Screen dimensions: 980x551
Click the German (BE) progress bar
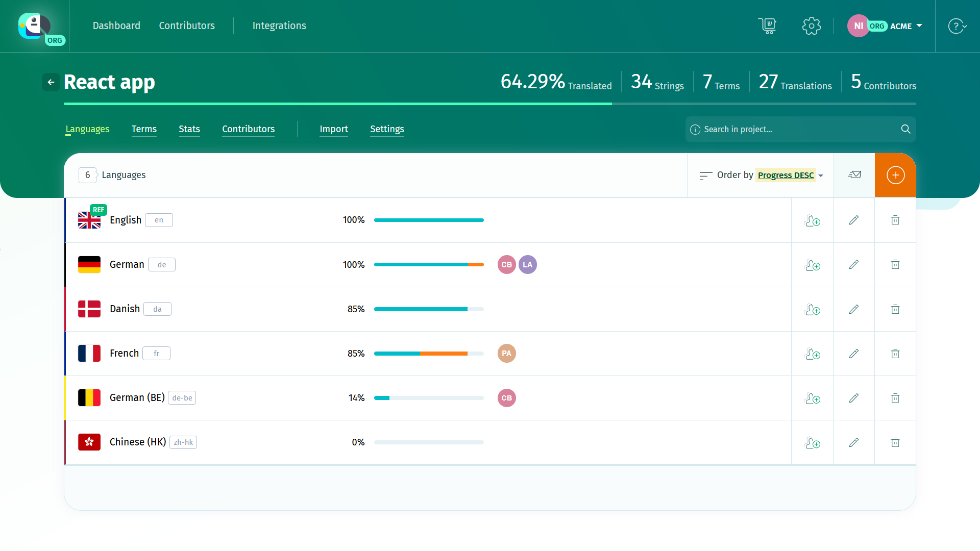[x=429, y=398]
